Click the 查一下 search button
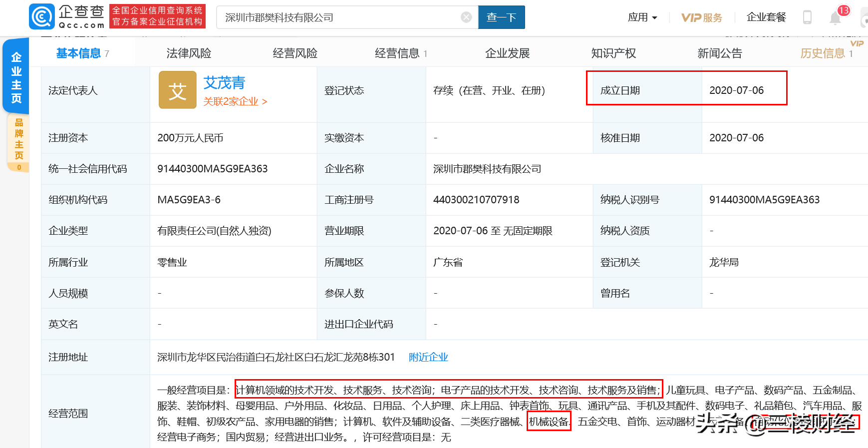This screenshot has height=448, width=868. [501, 17]
